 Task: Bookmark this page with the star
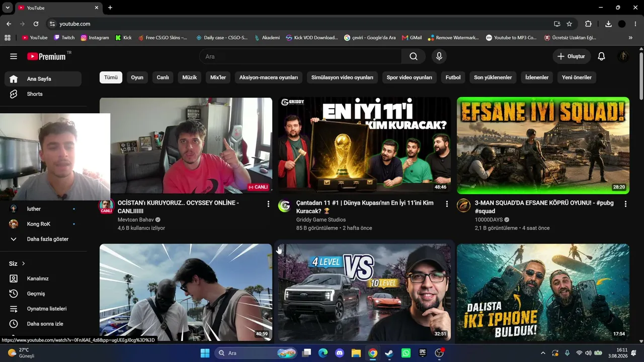(569, 24)
